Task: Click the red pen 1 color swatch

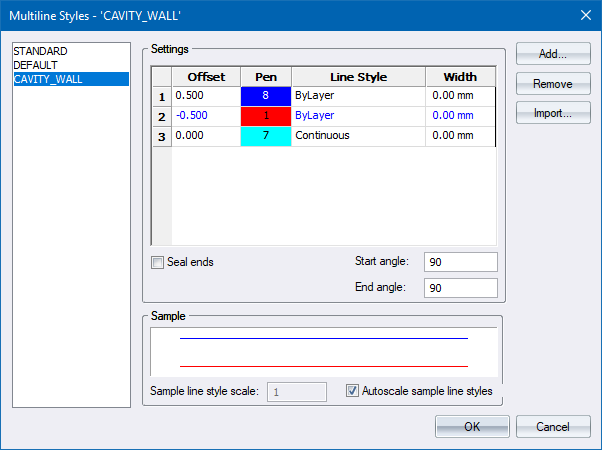Action: pos(265,116)
